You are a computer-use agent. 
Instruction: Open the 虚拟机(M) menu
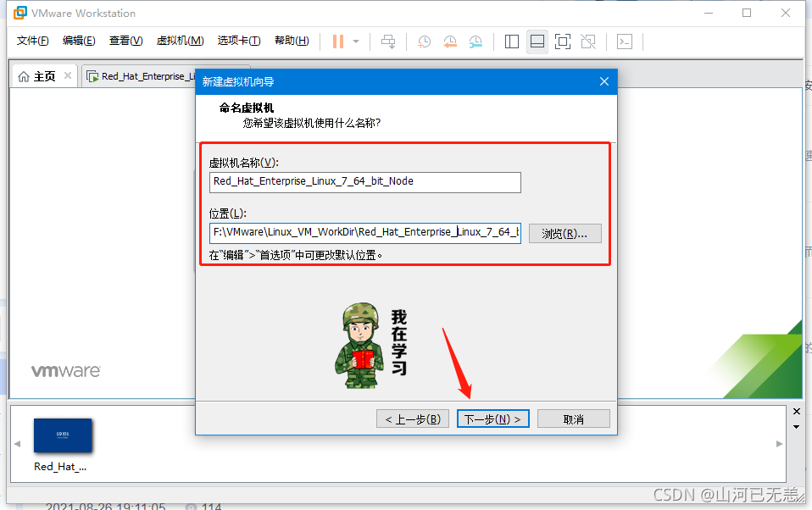tap(181, 41)
